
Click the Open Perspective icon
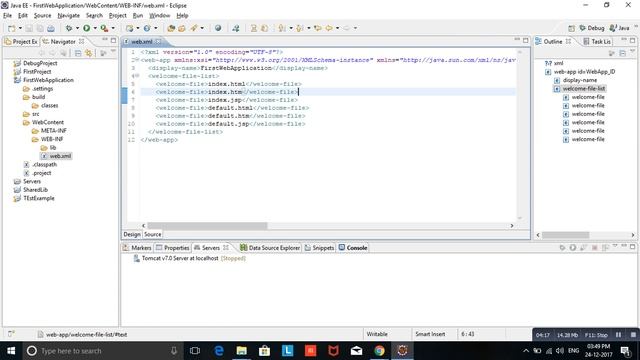click(x=571, y=28)
